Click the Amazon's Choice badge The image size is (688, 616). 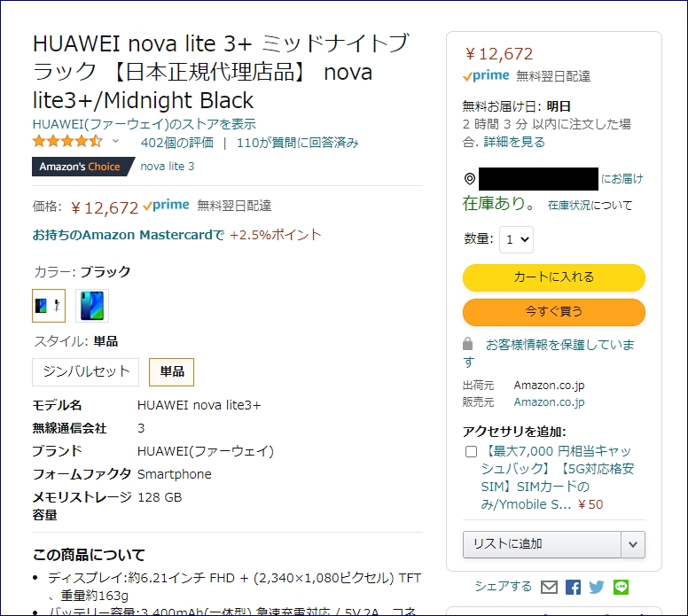click(x=80, y=167)
